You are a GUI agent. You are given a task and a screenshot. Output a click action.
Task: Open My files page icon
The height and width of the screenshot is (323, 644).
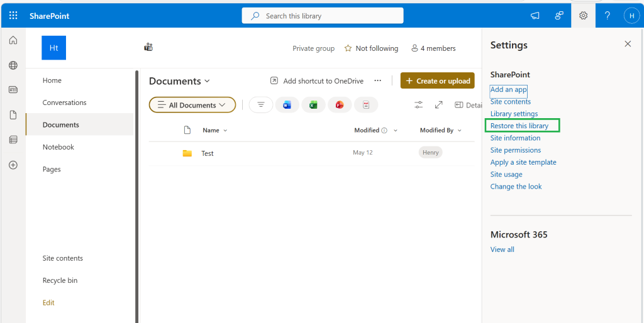(13, 115)
